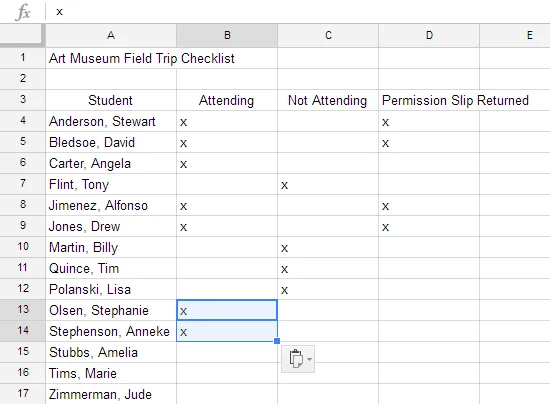The width and height of the screenshot is (550, 404).
Task: Select the cell Anderson, Stewart
Action: point(111,121)
